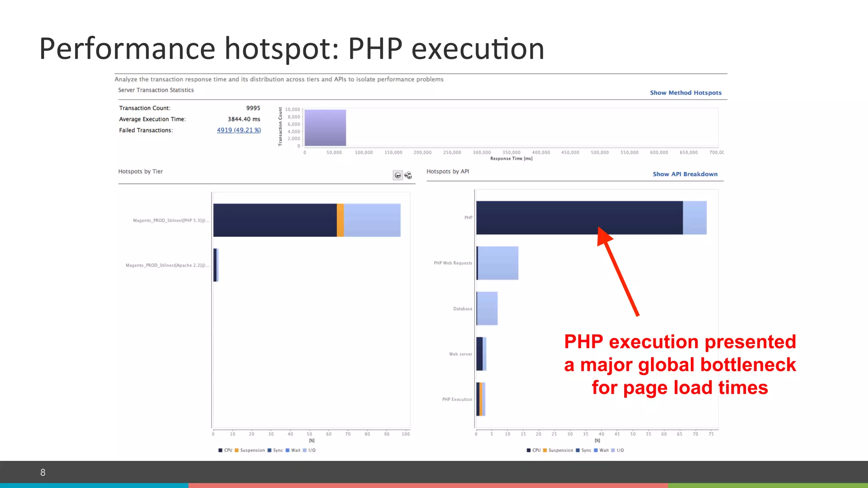
Task: Select the Apache 2.2 tier bar
Action: point(216,265)
